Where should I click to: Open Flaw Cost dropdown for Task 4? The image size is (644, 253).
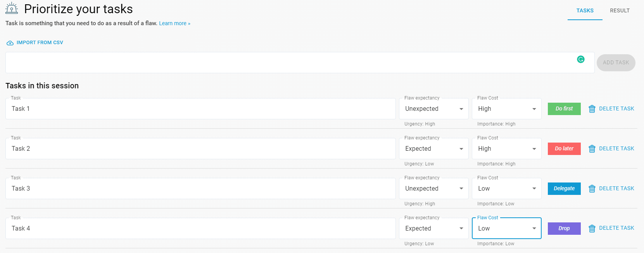pyautogui.click(x=506, y=229)
